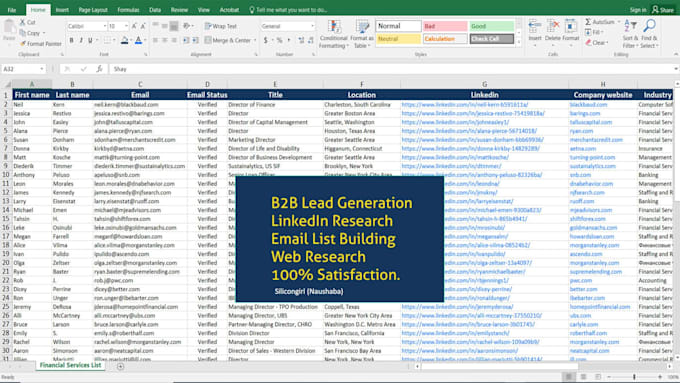Switch to Page Layout view in status bar
This screenshot has height=383, width=680.
pyautogui.click(x=583, y=377)
